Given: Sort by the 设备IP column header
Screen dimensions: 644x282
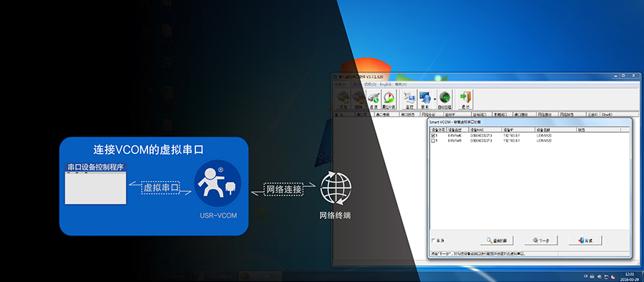Looking at the screenshot, I should [x=518, y=130].
